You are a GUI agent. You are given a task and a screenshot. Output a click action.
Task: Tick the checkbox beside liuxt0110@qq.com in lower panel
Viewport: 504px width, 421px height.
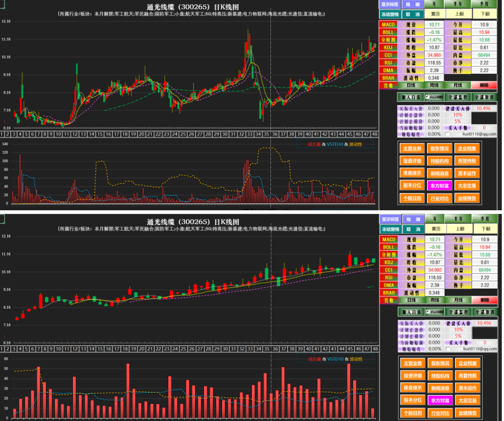(x=448, y=349)
